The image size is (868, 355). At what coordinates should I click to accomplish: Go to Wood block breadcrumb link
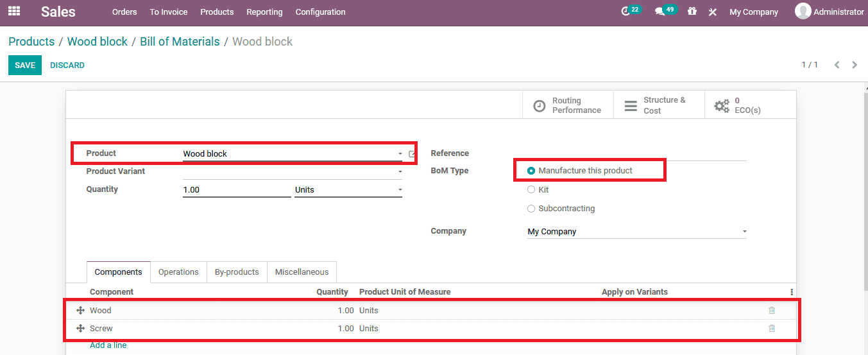98,42
